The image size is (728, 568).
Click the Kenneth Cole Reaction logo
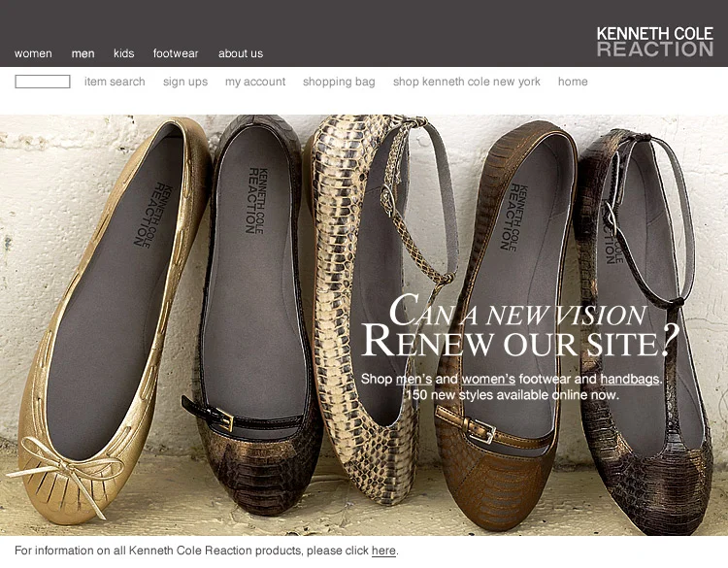click(654, 42)
